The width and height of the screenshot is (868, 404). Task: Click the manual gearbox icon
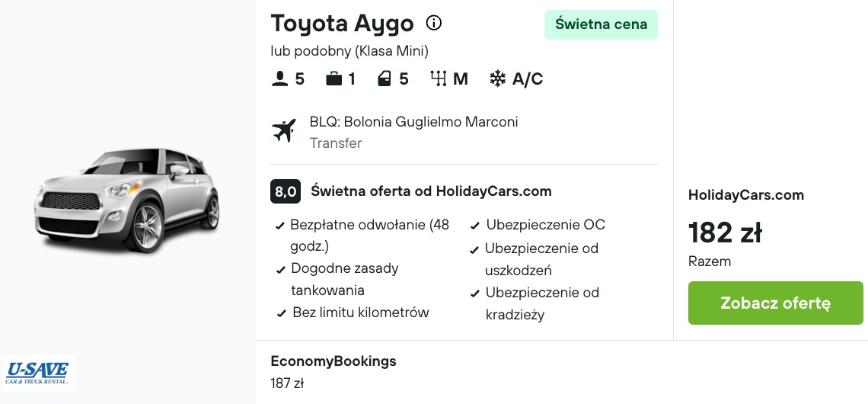click(x=439, y=79)
